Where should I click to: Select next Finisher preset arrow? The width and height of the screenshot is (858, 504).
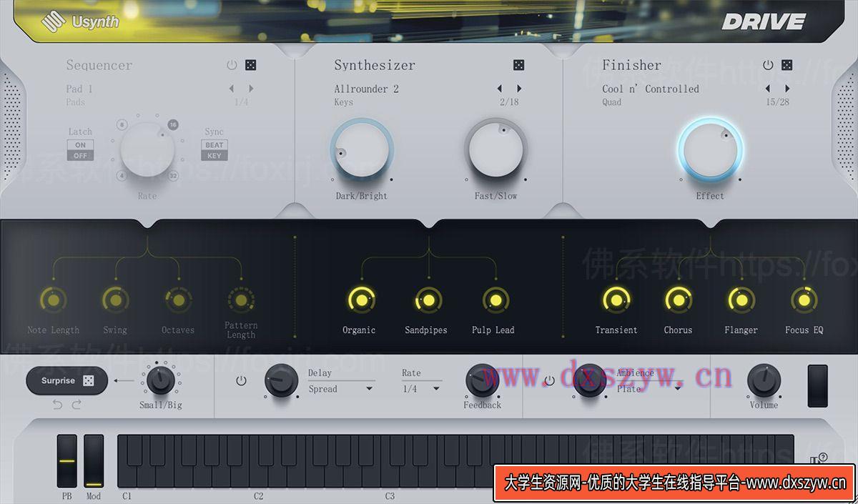(x=787, y=89)
